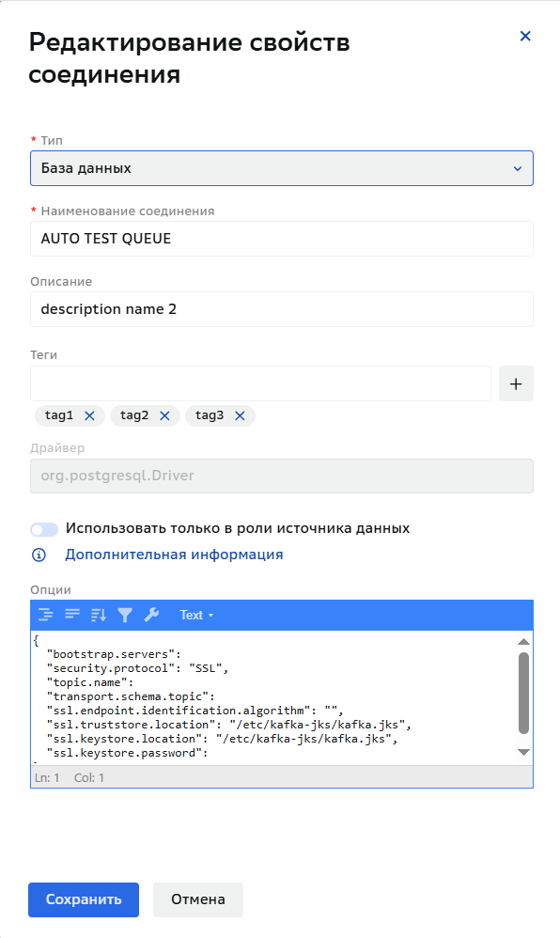
Task: Format JSON with the indent icon
Action: point(45,615)
